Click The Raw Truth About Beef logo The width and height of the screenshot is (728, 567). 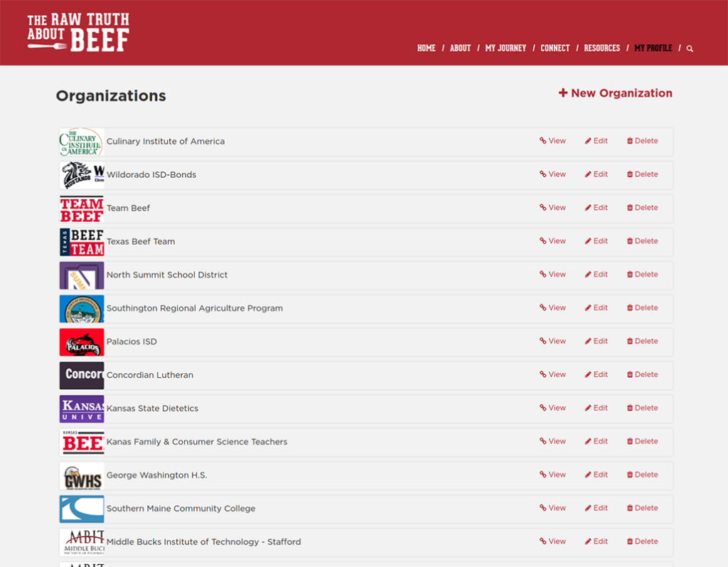click(x=78, y=32)
